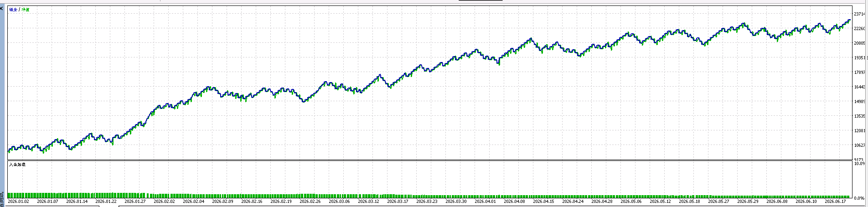Click the 2026.03.17 date label
The height and width of the screenshot is (207, 868).
point(398,201)
